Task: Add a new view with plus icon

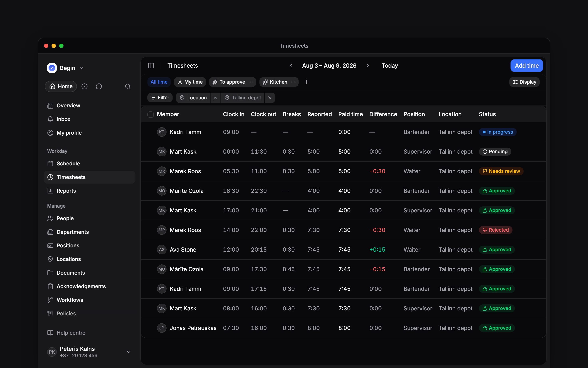Action: click(x=307, y=82)
